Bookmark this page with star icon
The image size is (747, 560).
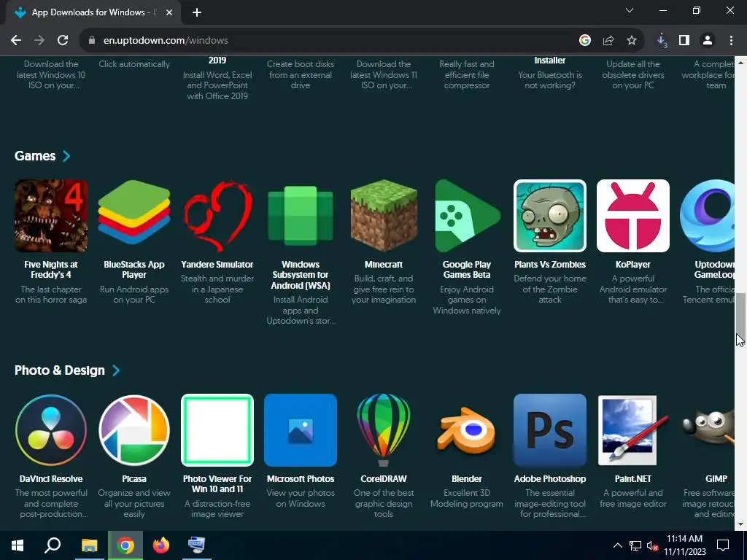632,41
